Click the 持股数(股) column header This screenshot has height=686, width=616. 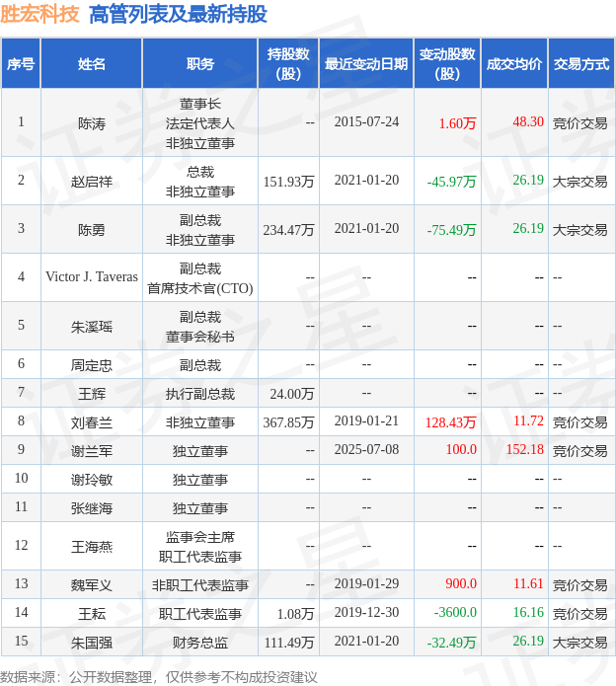coord(288,64)
